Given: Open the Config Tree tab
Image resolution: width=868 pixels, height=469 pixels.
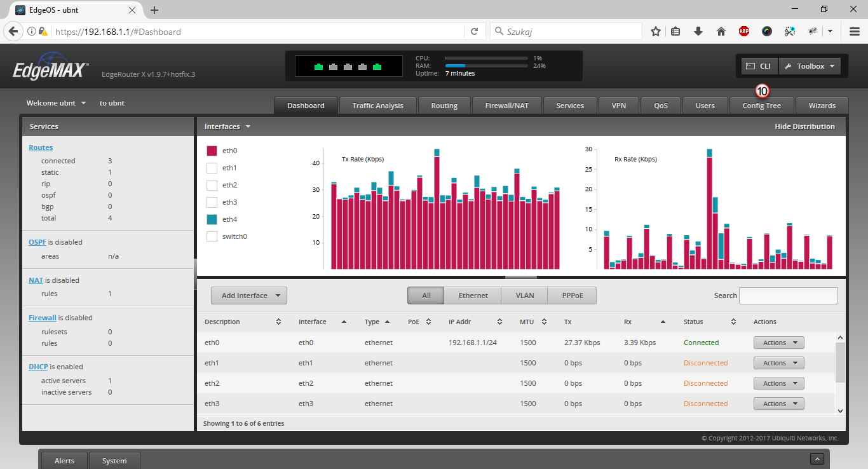Looking at the screenshot, I should point(761,105).
